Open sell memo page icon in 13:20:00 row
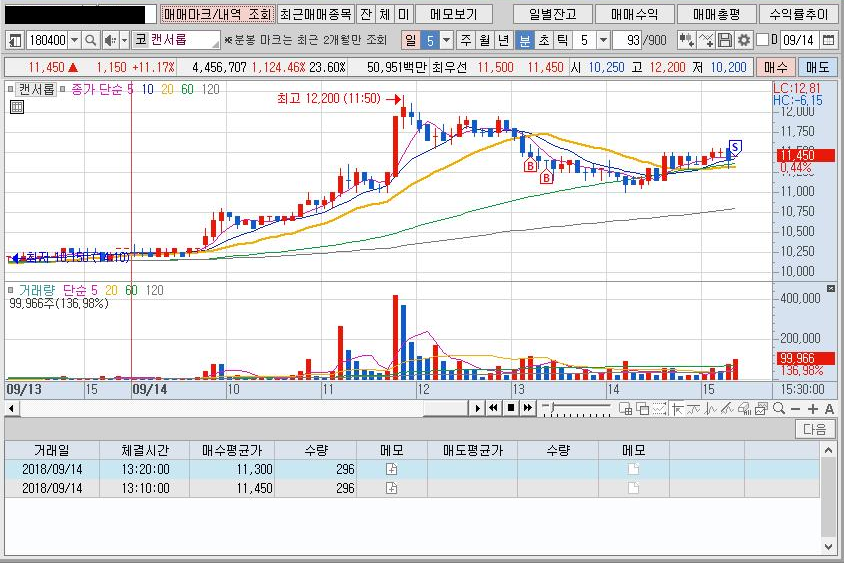The width and height of the screenshot is (844, 563). pos(634,469)
